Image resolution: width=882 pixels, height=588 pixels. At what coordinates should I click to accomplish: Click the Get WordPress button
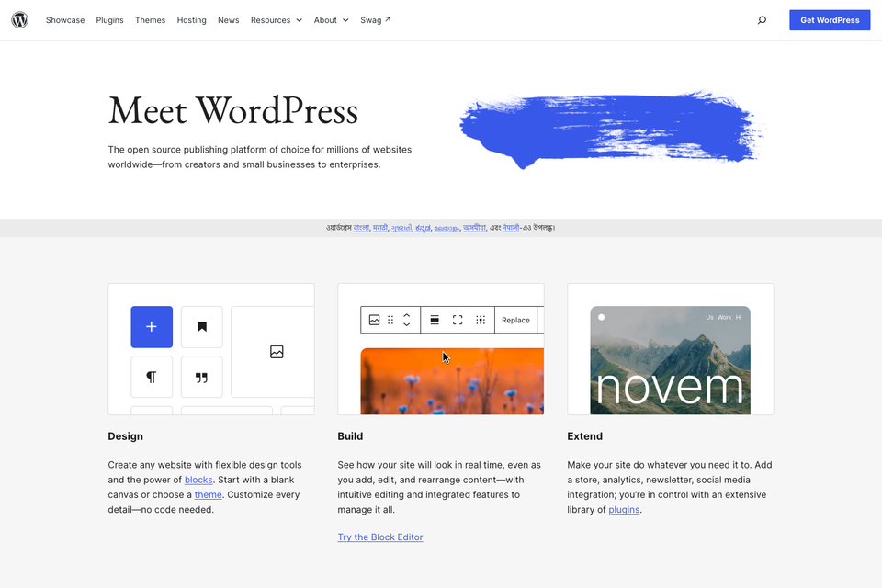830,20
